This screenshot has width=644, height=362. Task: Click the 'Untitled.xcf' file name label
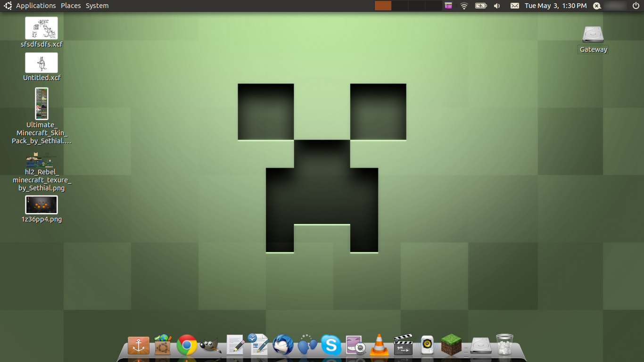coord(41,78)
